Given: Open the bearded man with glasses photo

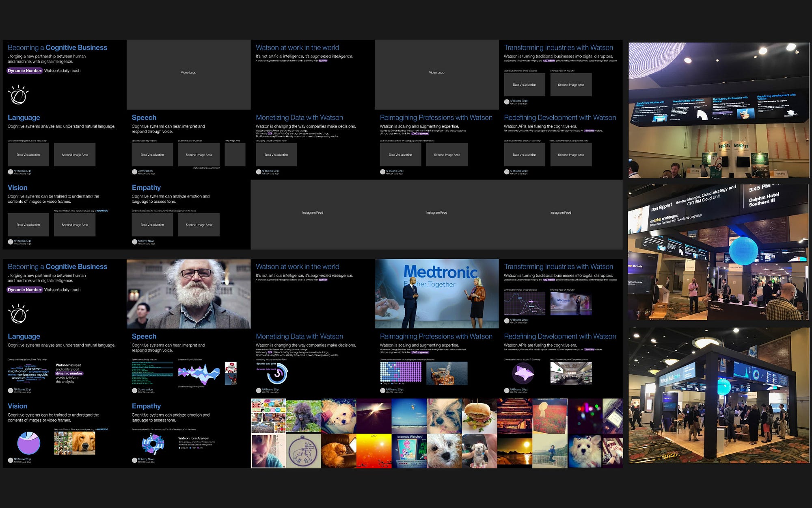Looking at the screenshot, I should click(x=188, y=294).
